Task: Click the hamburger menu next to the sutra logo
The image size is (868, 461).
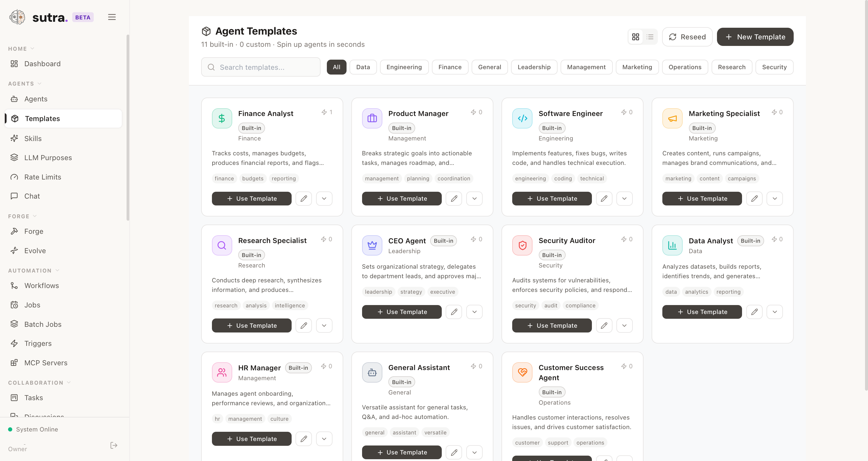Action: click(112, 17)
